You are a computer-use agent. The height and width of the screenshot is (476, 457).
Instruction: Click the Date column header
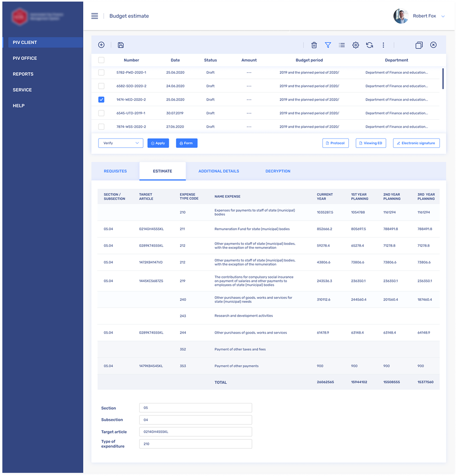(x=175, y=60)
